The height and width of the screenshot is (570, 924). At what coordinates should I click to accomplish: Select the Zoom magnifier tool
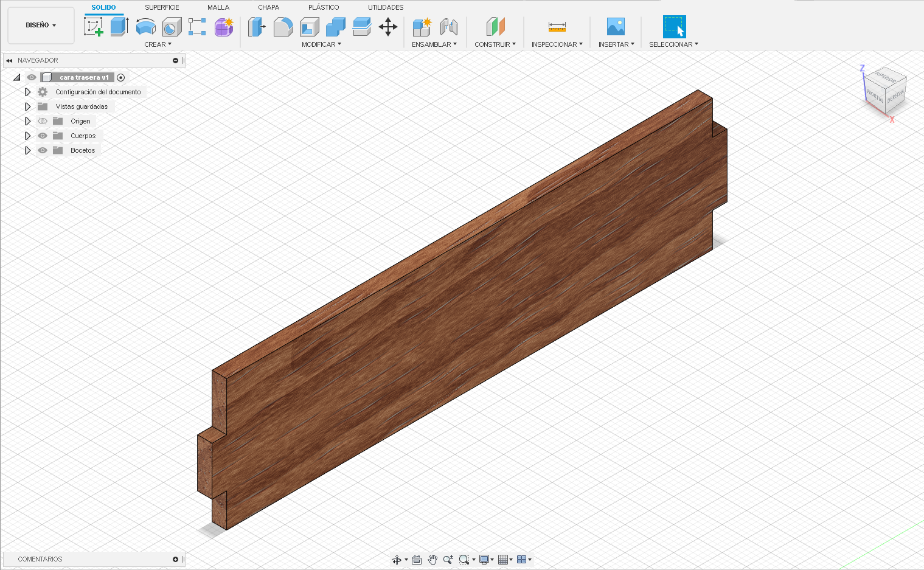[448, 560]
